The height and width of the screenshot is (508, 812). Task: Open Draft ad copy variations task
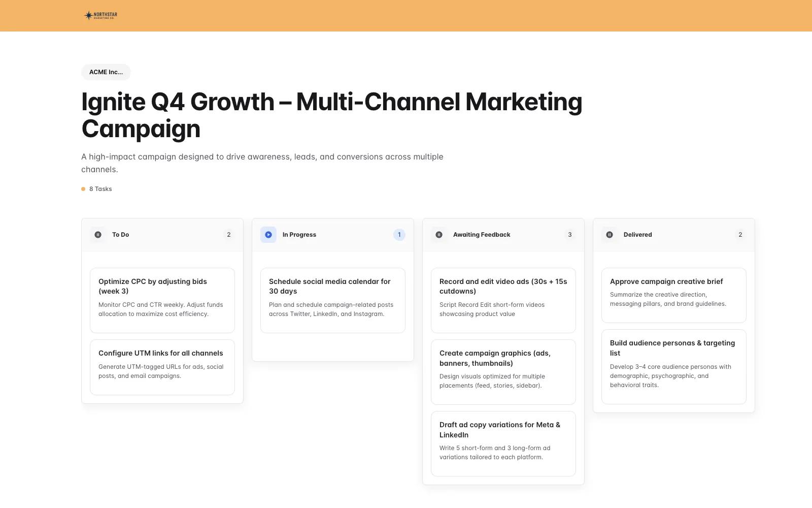(x=503, y=443)
